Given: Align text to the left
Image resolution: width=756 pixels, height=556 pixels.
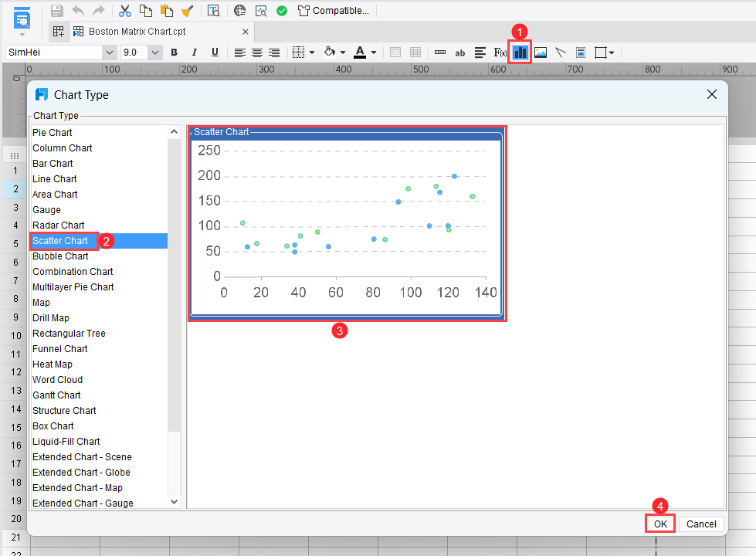Looking at the screenshot, I should coord(239,53).
